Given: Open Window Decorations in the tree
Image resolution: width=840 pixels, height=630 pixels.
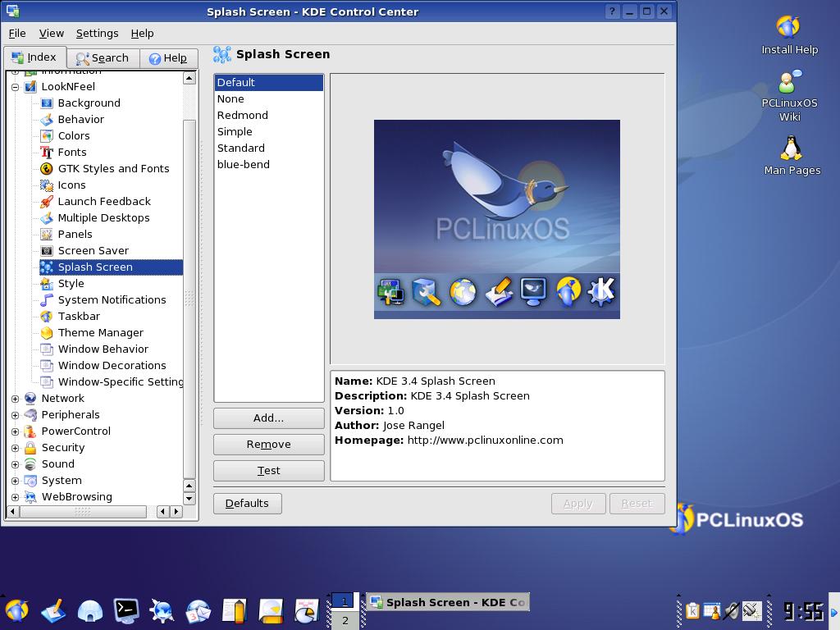Looking at the screenshot, I should [112, 365].
